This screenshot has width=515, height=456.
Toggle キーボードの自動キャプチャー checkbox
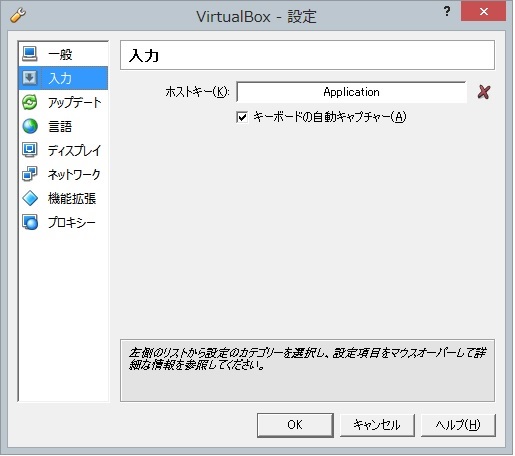pos(242,117)
